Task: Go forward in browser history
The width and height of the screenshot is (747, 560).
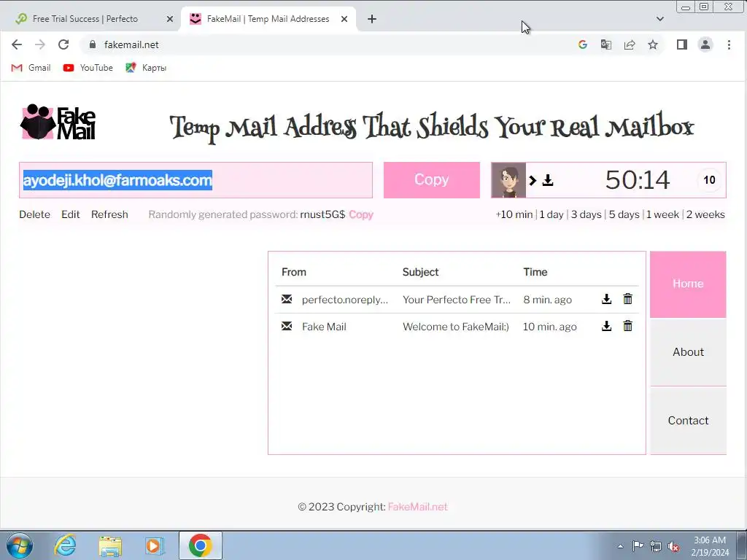Action: (x=40, y=44)
